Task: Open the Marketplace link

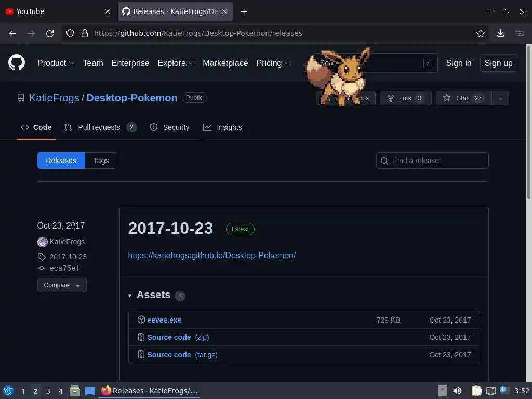Action: pos(225,63)
